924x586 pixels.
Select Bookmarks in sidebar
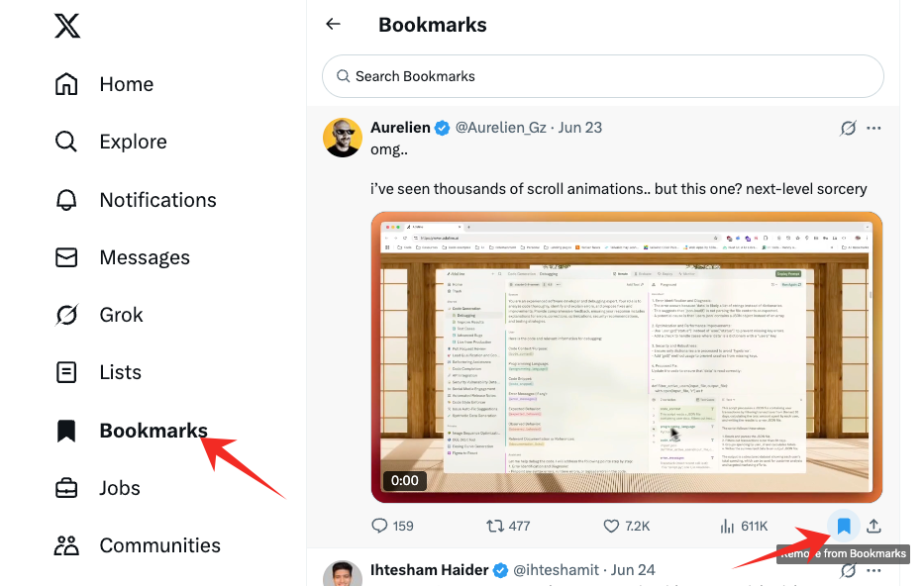tap(131, 431)
